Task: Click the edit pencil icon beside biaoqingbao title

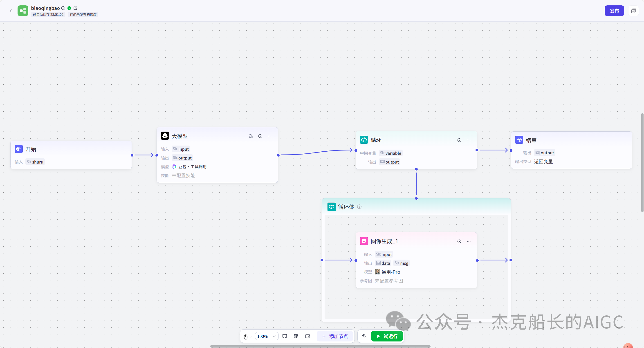Action: (76, 8)
